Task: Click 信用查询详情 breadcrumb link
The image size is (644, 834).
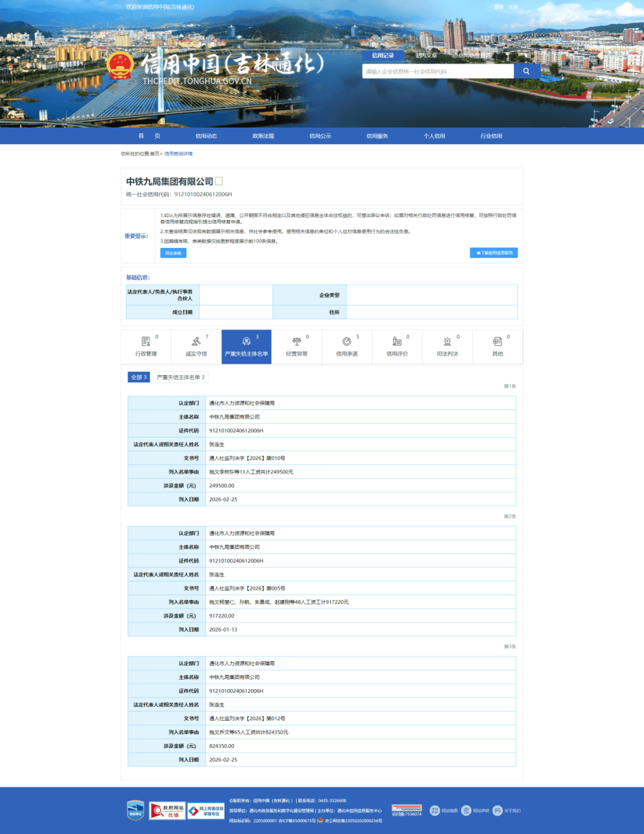Action: (178, 154)
